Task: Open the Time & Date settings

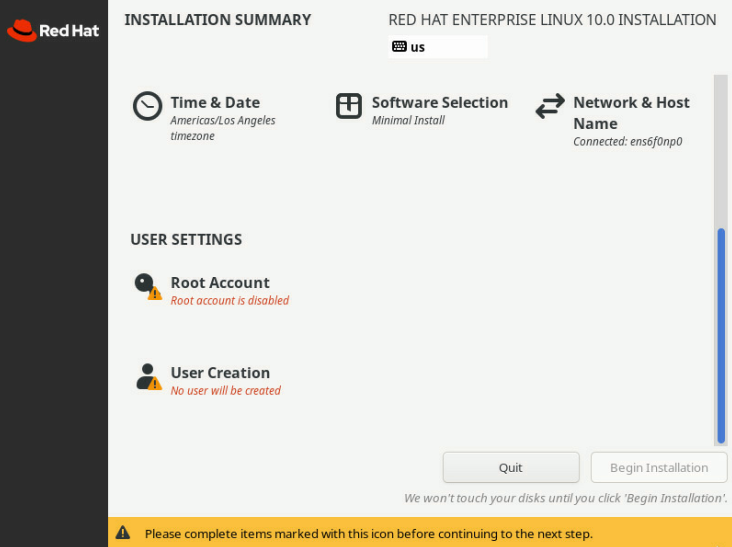Action: (215, 116)
